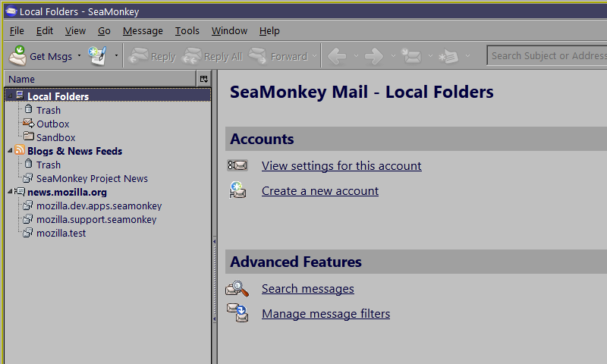Open the Go menu
This screenshot has height=364, width=607.
tap(104, 31)
